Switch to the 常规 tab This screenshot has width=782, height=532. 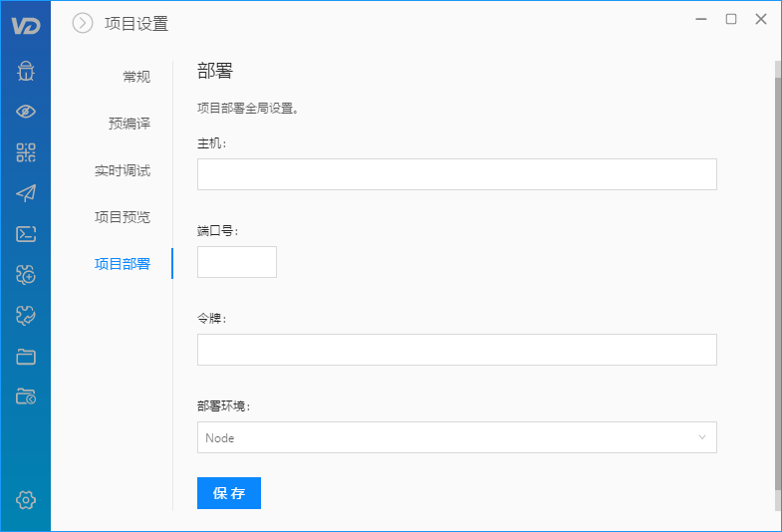point(136,77)
